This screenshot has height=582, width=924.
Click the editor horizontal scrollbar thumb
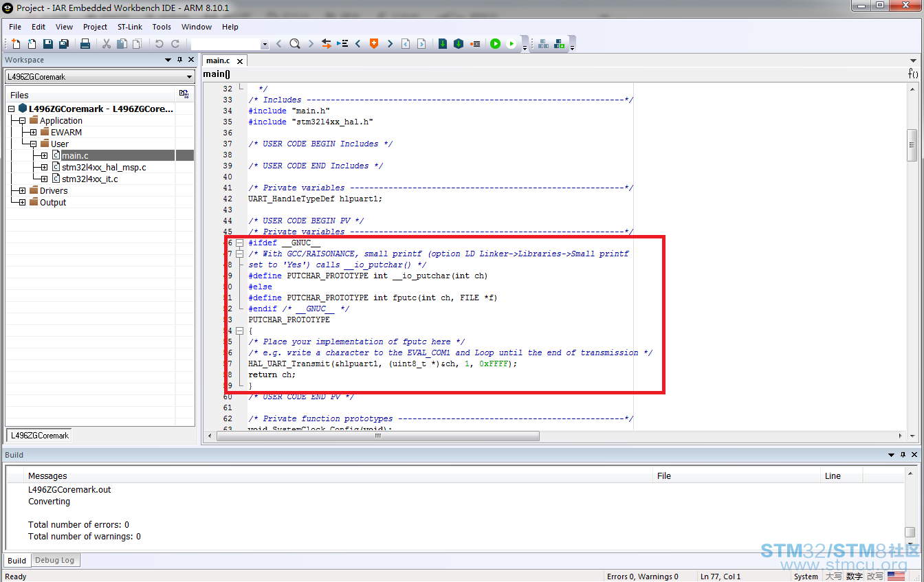(x=378, y=436)
